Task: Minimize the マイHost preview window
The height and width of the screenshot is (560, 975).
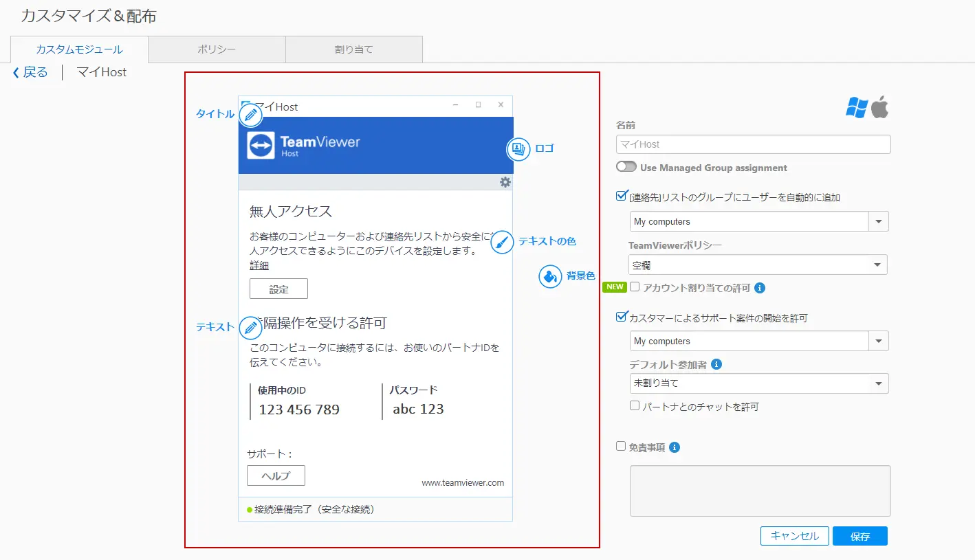Action: point(456,105)
